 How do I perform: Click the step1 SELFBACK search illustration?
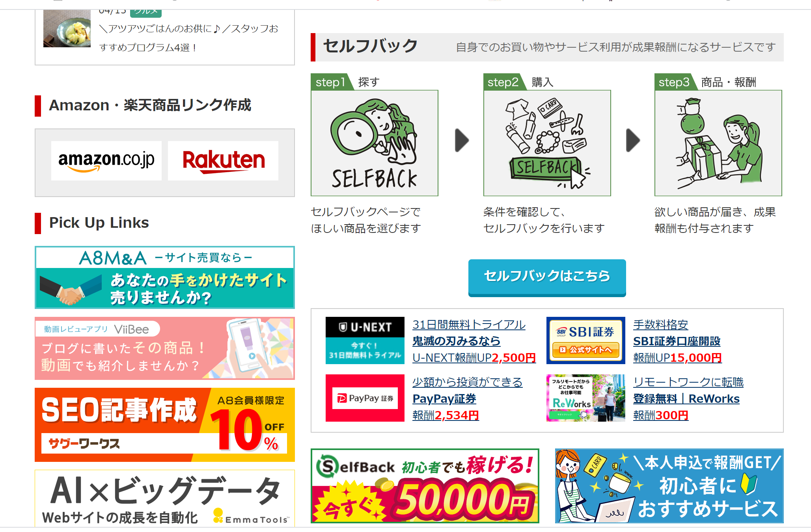click(x=375, y=143)
